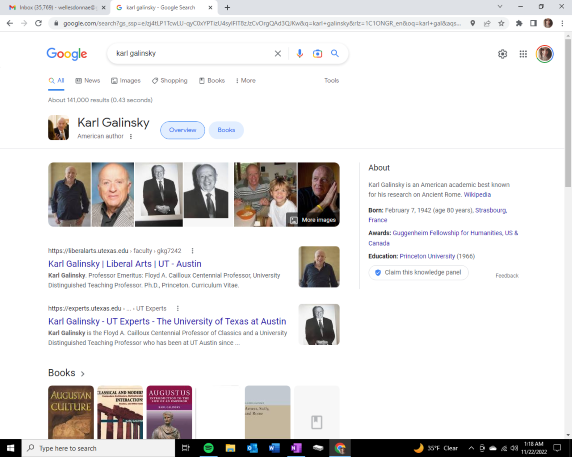Reload the page with the refresh icon
Image resolution: width=572 pixels, height=457 pixels.
tap(38, 23)
